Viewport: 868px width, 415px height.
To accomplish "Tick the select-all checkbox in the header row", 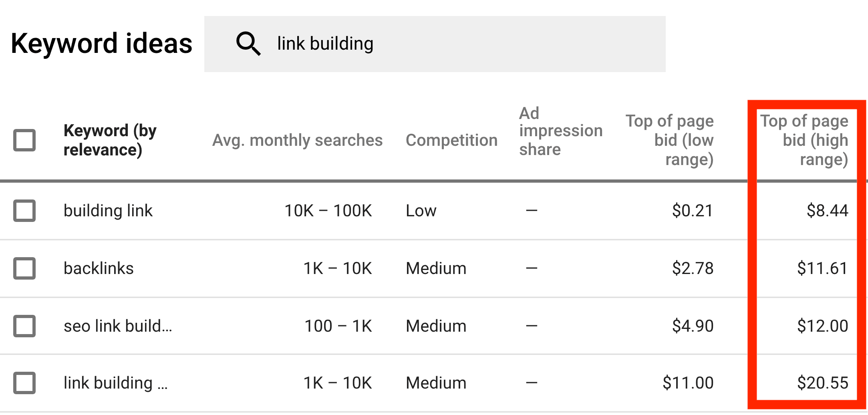I will [x=24, y=140].
